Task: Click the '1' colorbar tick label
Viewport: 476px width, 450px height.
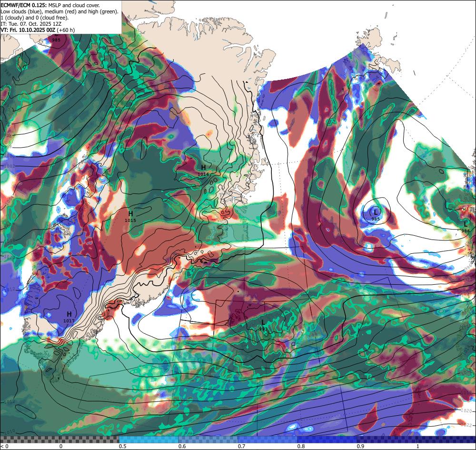Action: tap(418, 446)
